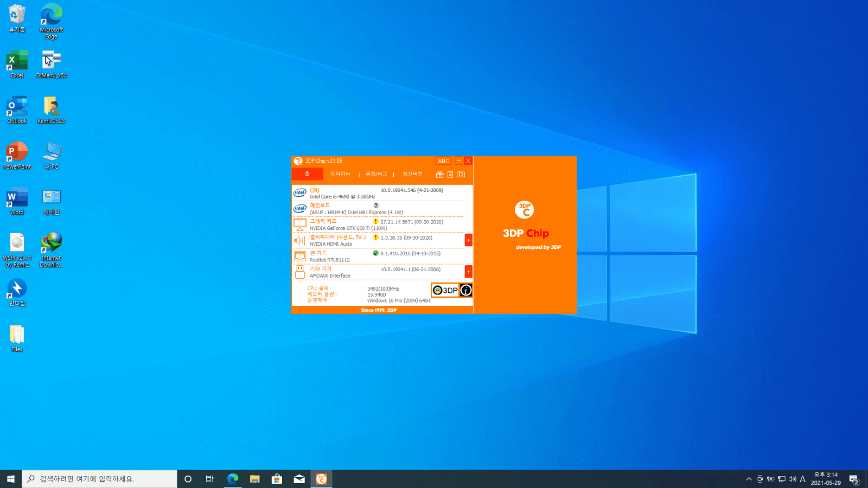Open the 멀티미디어 driver link
868x488 pixels.
coord(338,237)
